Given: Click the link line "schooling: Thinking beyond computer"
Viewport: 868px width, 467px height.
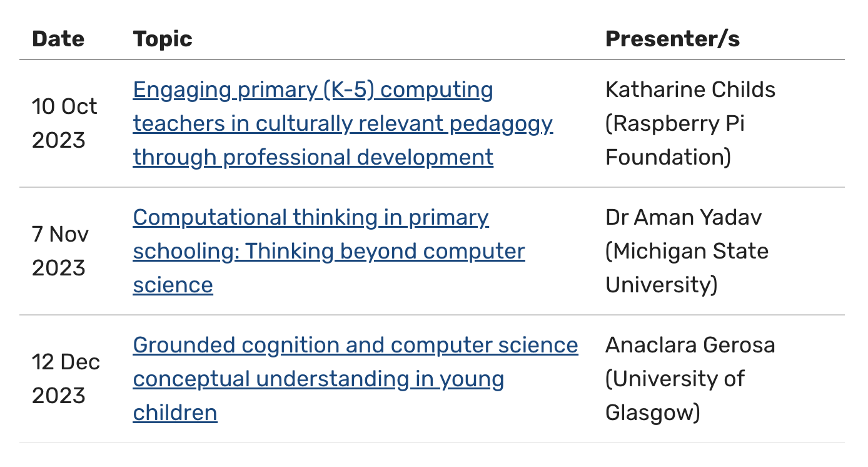Looking at the screenshot, I should [x=329, y=252].
